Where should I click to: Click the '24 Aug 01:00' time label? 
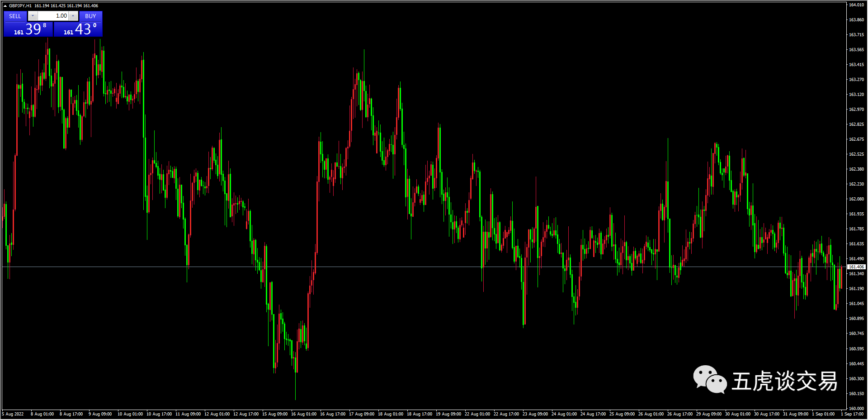564,414
